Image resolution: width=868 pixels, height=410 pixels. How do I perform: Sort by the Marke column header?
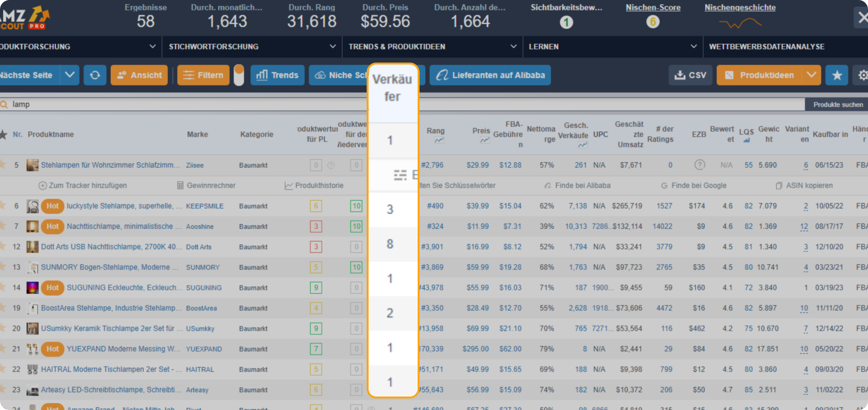197,134
